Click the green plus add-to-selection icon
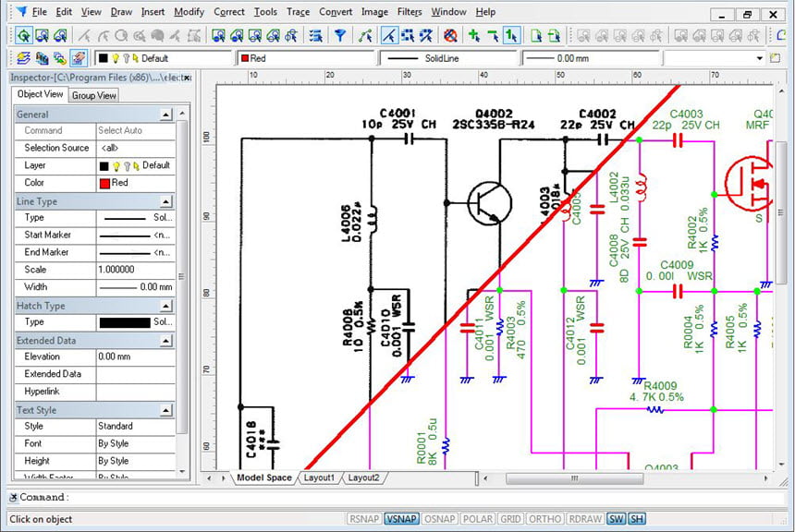795x532 pixels. tap(474, 35)
